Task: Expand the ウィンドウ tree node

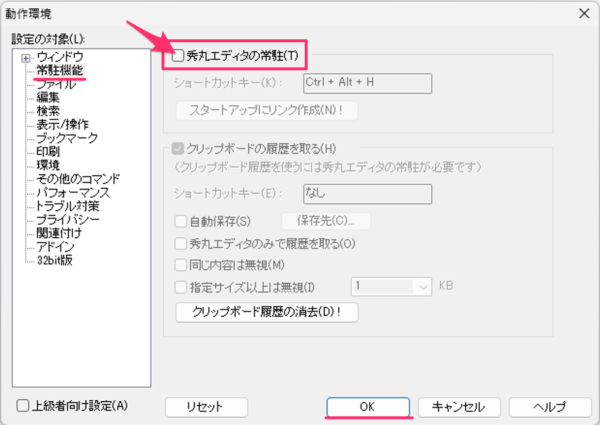Action: [x=27, y=56]
